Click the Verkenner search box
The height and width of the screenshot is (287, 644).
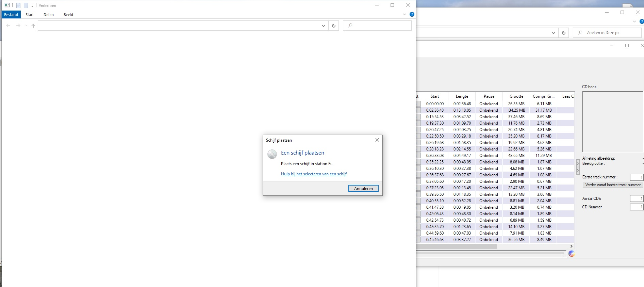377,26
